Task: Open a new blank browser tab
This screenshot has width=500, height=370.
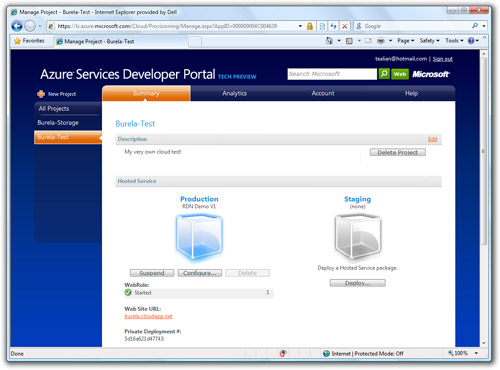Action: (195, 42)
